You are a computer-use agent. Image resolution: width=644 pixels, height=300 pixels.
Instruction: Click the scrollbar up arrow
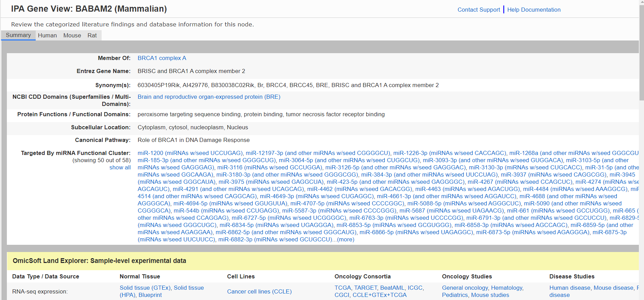(x=641, y=3)
